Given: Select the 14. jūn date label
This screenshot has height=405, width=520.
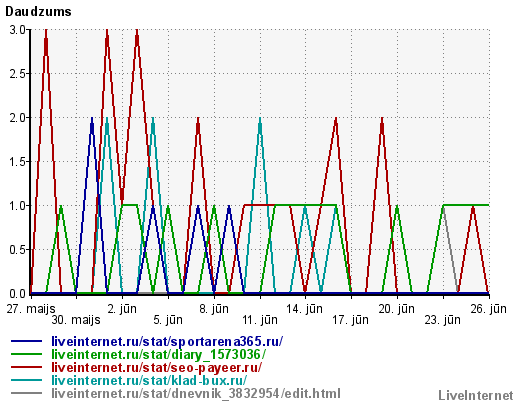Looking at the screenshot, I should click(305, 309).
